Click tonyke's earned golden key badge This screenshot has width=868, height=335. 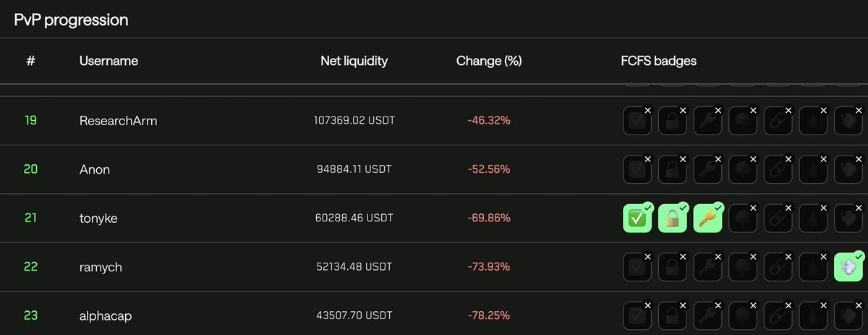point(708,218)
